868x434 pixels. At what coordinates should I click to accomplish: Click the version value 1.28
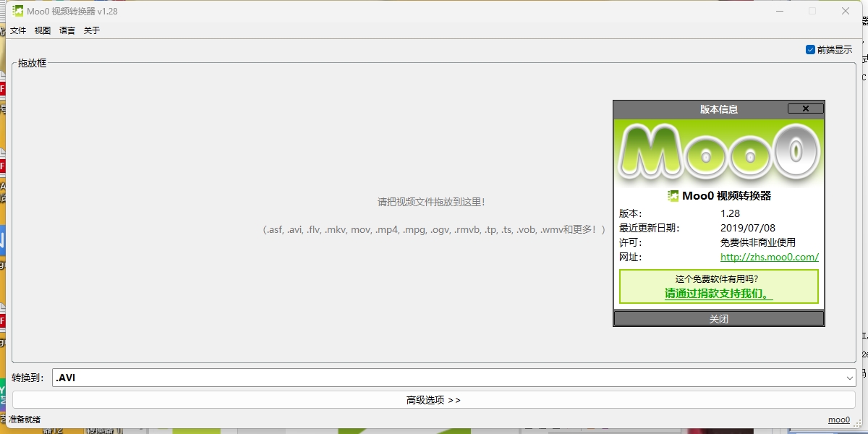[730, 213]
